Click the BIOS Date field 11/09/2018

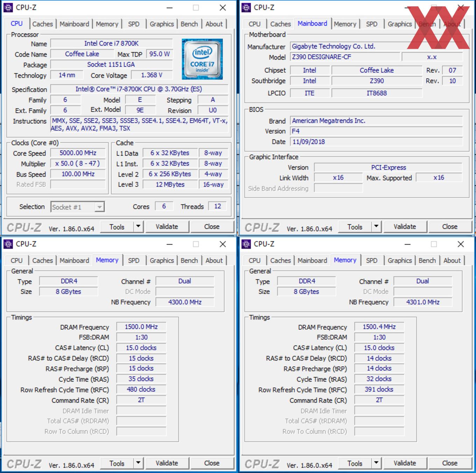coord(376,142)
